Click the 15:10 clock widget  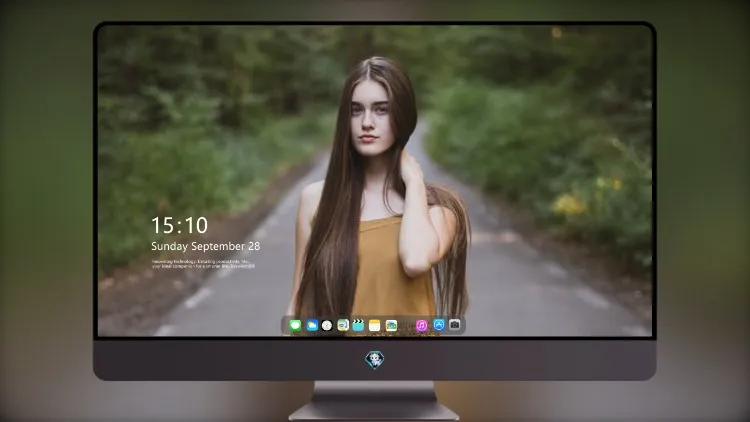(x=179, y=225)
